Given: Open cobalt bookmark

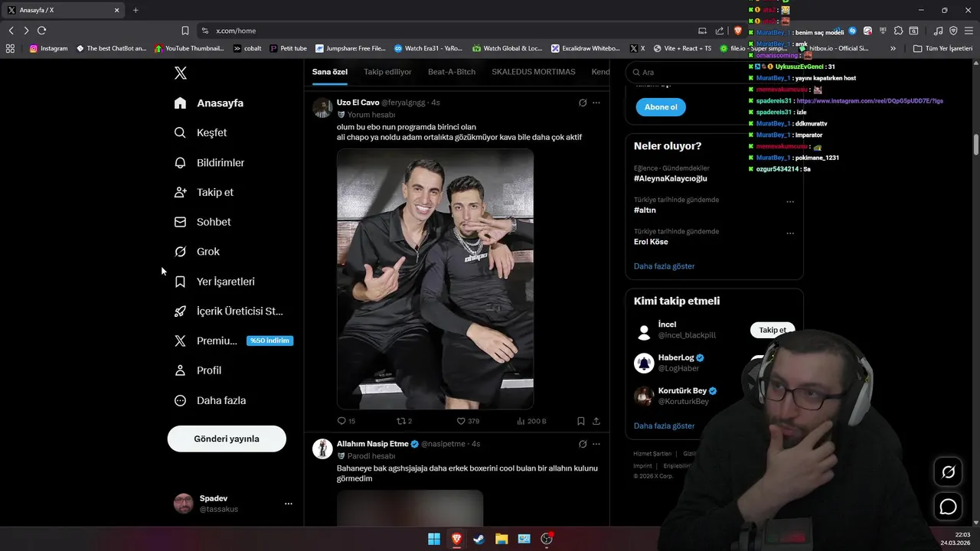Looking at the screenshot, I should pos(247,48).
